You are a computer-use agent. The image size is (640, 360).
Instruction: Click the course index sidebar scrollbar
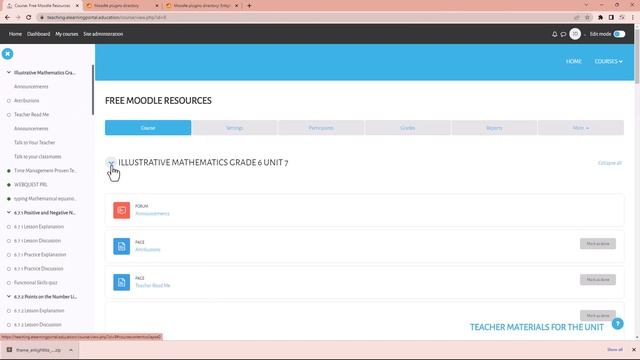click(93, 90)
